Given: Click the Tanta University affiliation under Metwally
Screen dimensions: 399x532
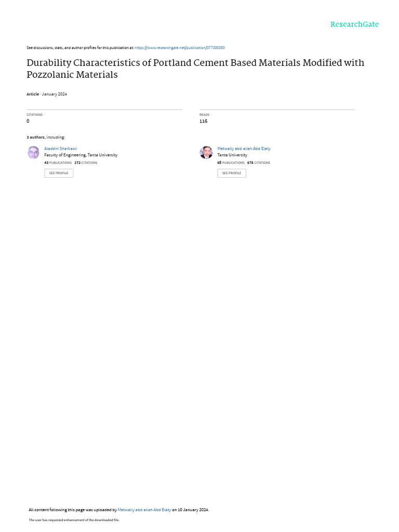Looking at the screenshot, I should pyautogui.click(x=232, y=155).
